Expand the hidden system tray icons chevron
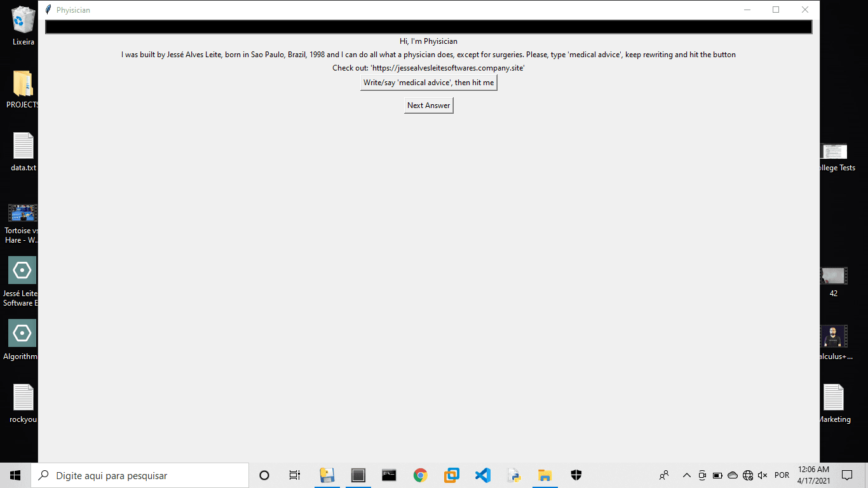Screen dimensions: 868x488 [686, 475]
